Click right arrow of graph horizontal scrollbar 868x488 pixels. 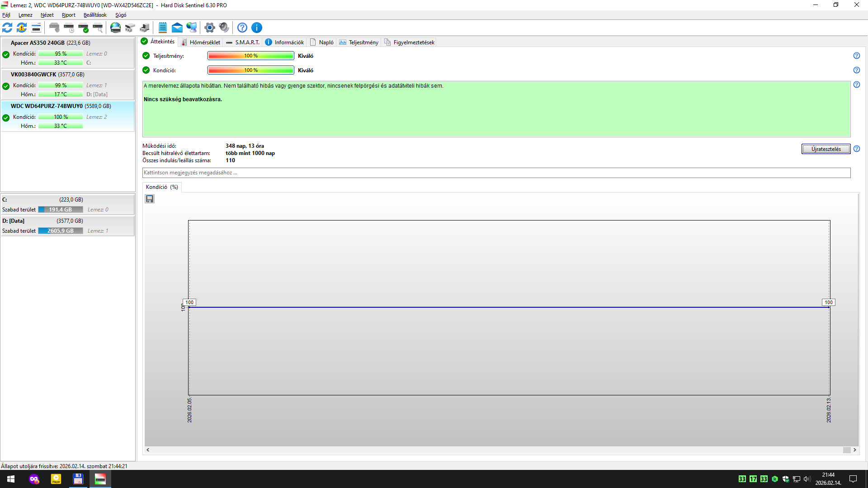pyautogui.click(x=854, y=450)
